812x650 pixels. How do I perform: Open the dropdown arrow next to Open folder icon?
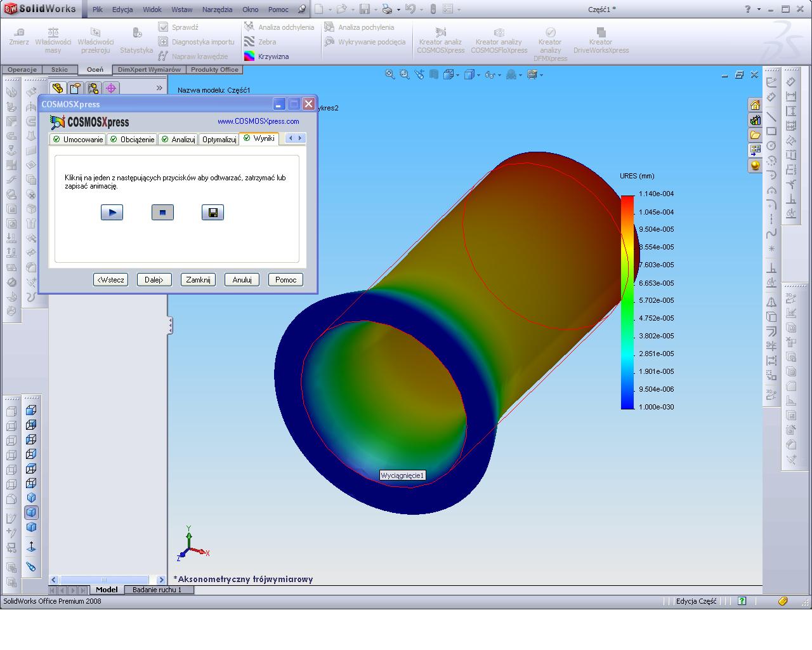[x=352, y=10]
